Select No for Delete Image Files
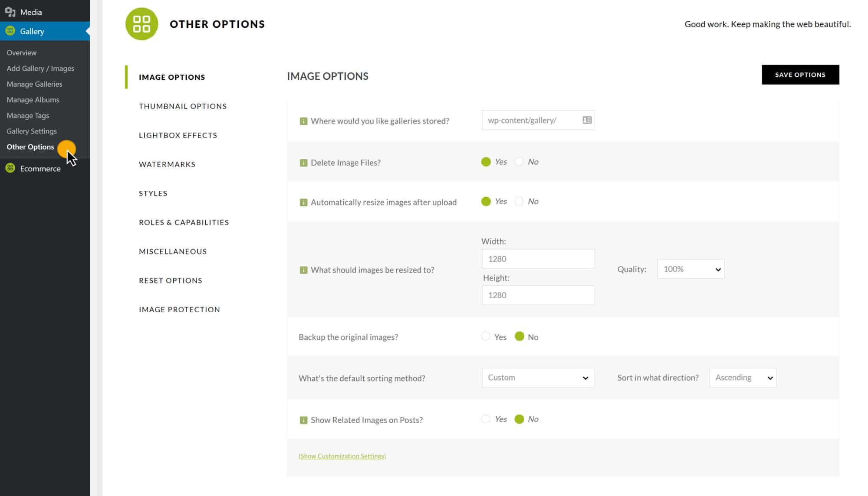The width and height of the screenshot is (868, 496). click(x=519, y=162)
